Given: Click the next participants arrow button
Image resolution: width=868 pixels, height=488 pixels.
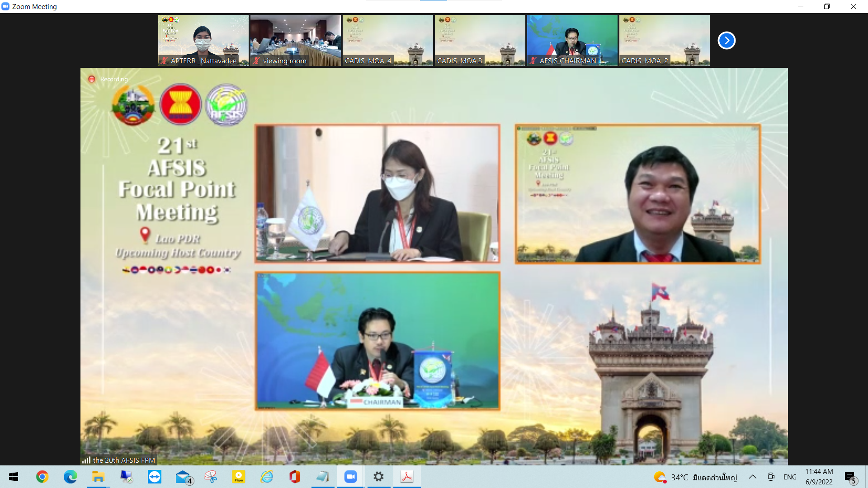Looking at the screenshot, I should point(726,41).
